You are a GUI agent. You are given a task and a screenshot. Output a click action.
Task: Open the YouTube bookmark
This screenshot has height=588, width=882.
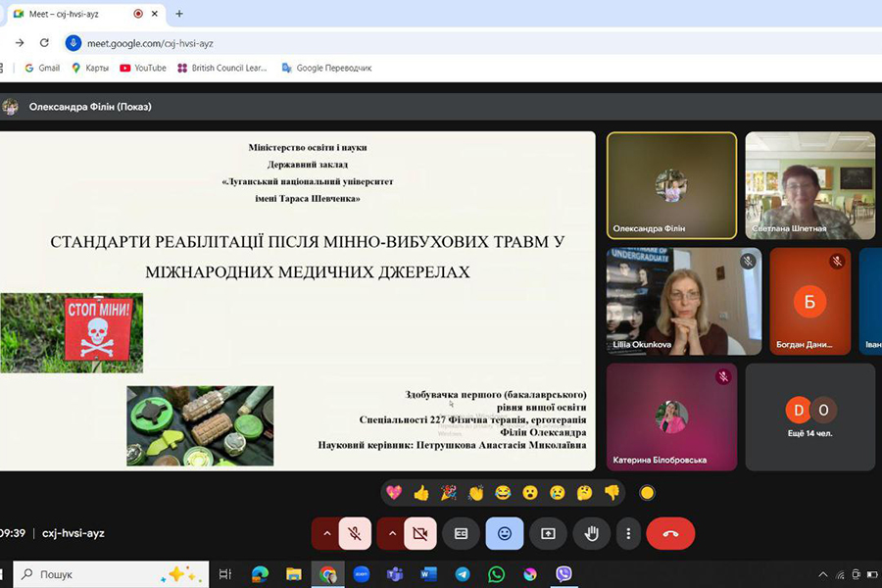tap(142, 68)
